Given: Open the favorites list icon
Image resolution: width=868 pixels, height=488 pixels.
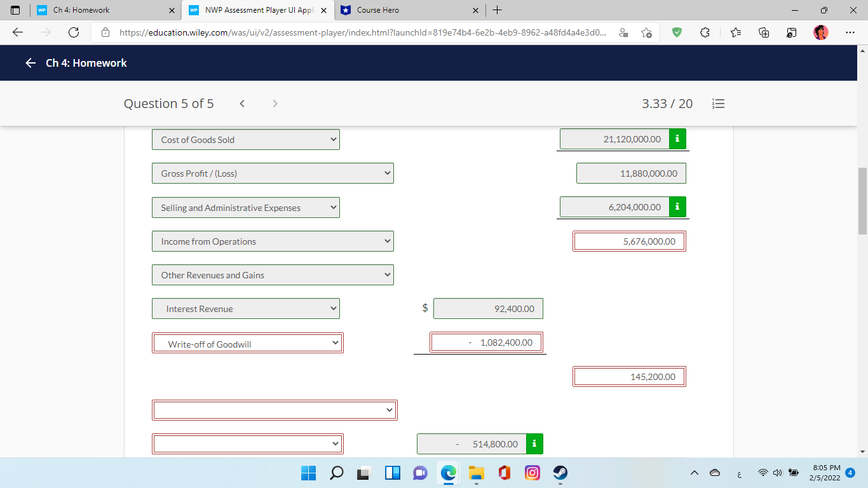Looking at the screenshot, I should click(735, 32).
